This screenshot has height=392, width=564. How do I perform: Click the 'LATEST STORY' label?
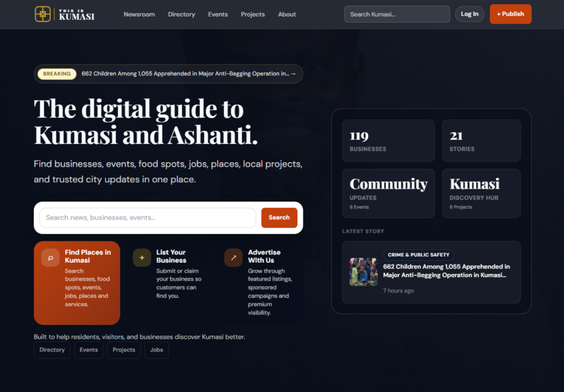(x=363, y=232)
